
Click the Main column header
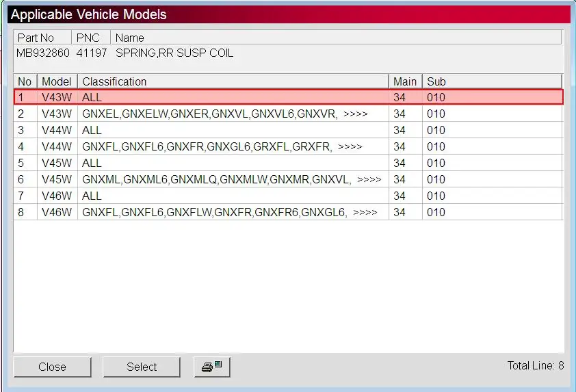405,81
